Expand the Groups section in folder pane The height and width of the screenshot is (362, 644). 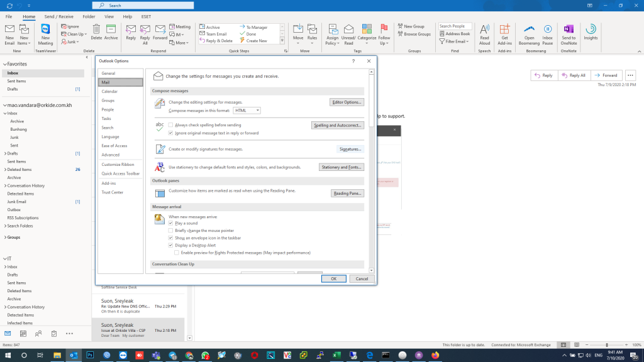(5, 238)
